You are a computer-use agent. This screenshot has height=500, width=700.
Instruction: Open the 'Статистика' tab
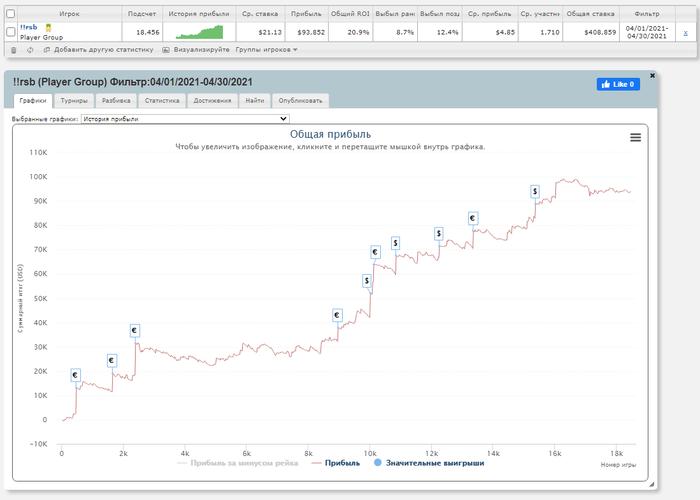point(162,100)
